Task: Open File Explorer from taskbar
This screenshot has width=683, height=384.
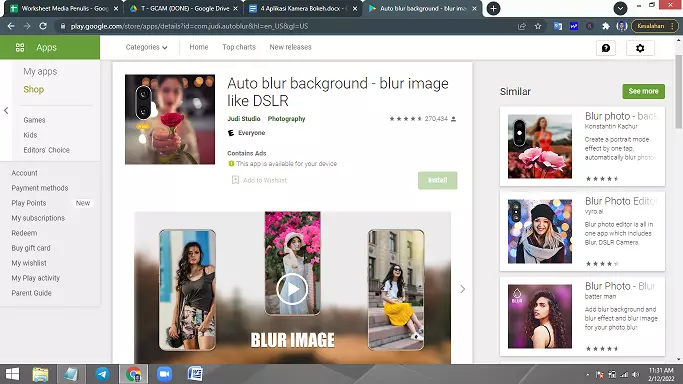Action: (x=41, y=374)
